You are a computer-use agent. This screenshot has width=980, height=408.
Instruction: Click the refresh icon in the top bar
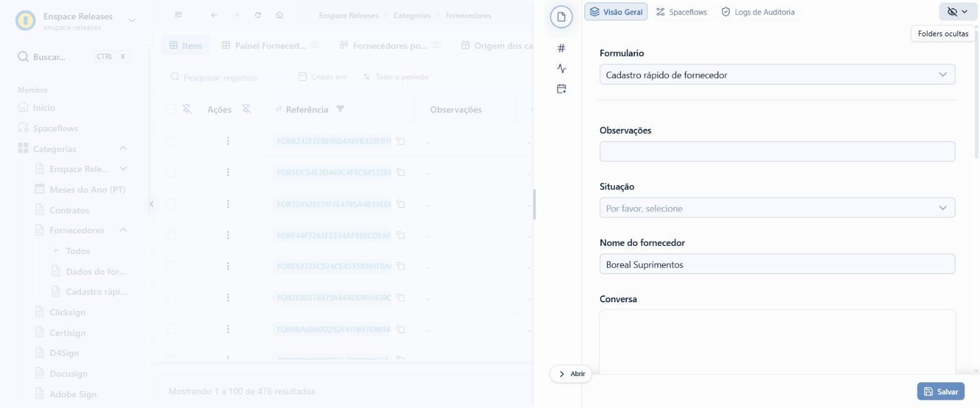(257, 15)
